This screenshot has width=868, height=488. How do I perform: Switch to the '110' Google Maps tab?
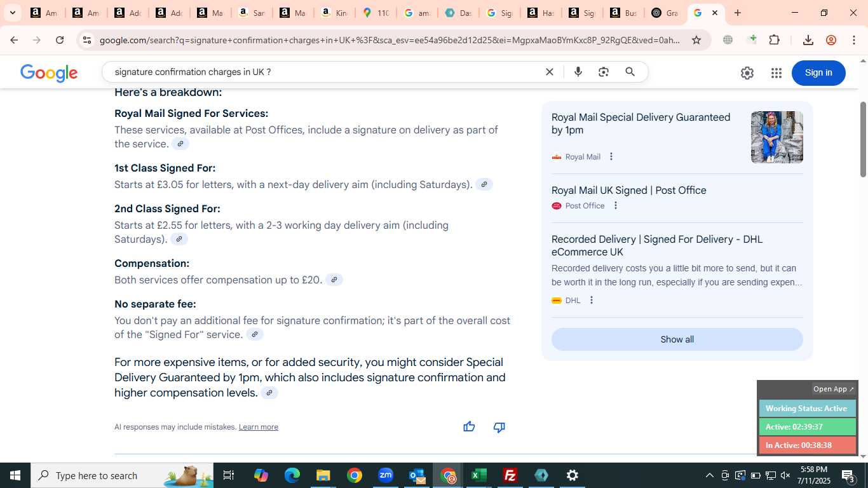coord(376,13)
